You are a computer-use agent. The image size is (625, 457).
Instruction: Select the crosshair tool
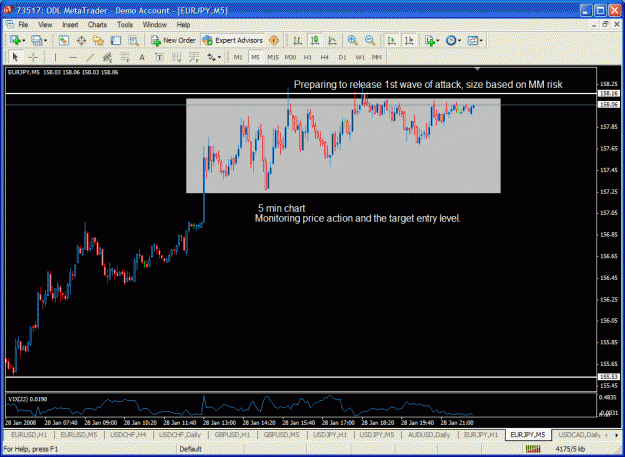click(x=33, y=57)
